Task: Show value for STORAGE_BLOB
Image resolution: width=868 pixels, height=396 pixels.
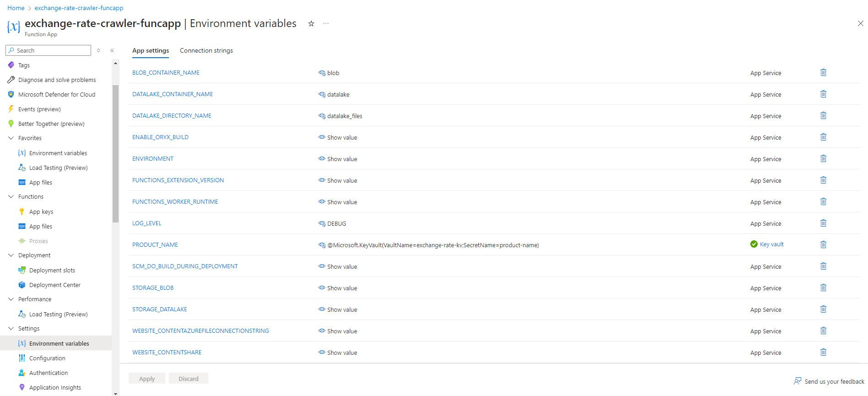Action: tap(338, 288)
